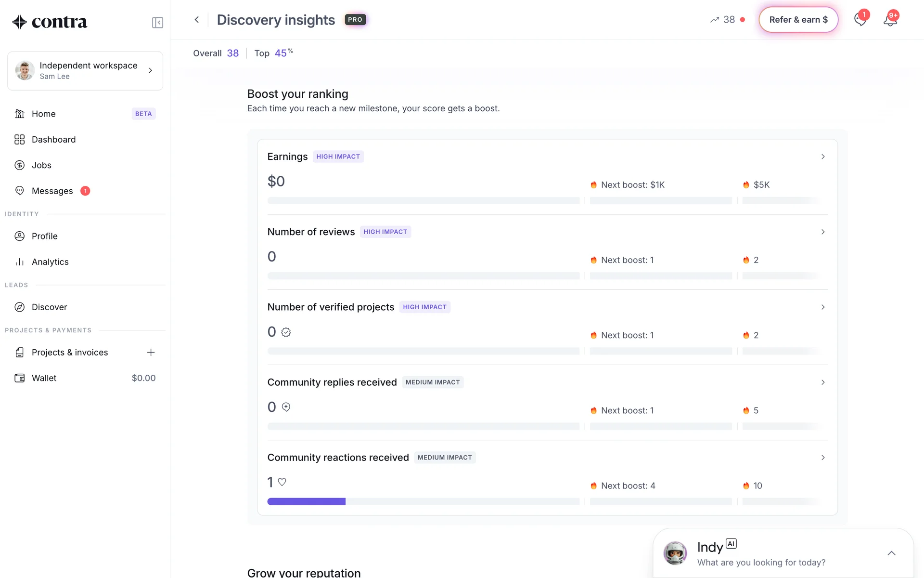Open the Independent workspace switcher
The width and height of the screenshot is (924, 578).
[85, 71]
